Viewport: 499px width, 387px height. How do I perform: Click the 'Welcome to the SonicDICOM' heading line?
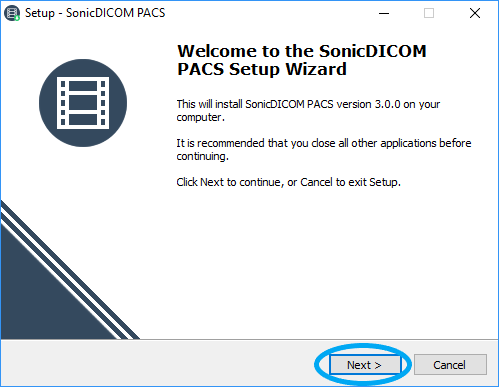(x=302, y=51)
